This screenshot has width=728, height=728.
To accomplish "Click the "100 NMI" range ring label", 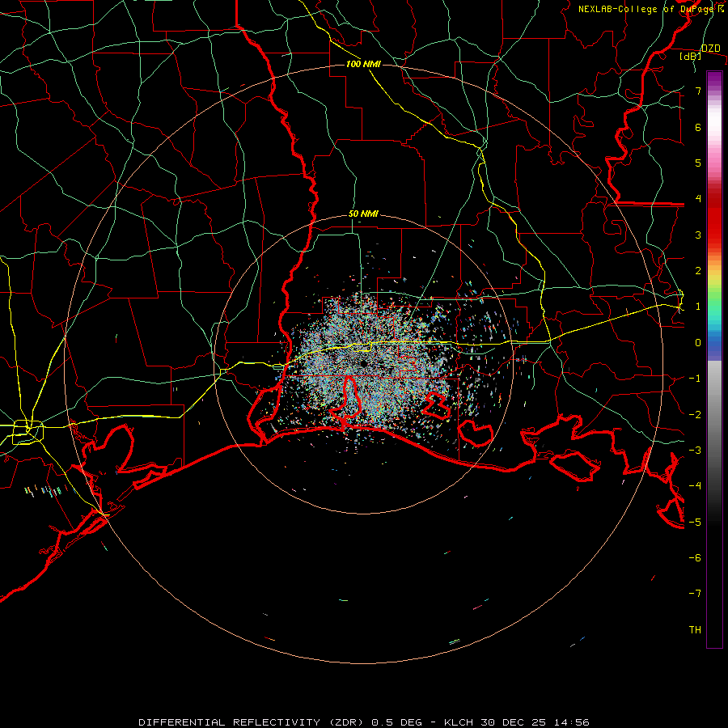I will (x=363, y=64).
